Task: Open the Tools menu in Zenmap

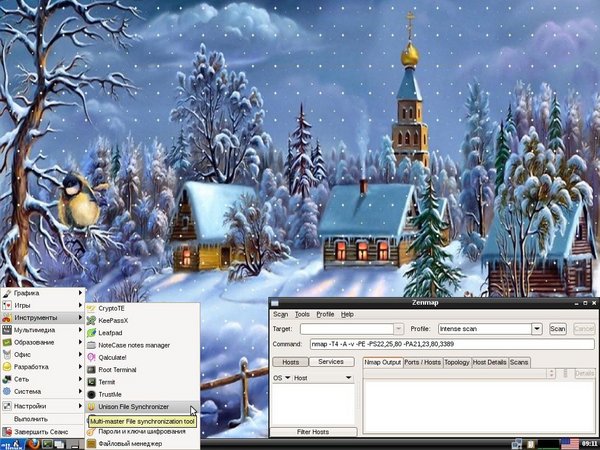Action: (302, 314)
